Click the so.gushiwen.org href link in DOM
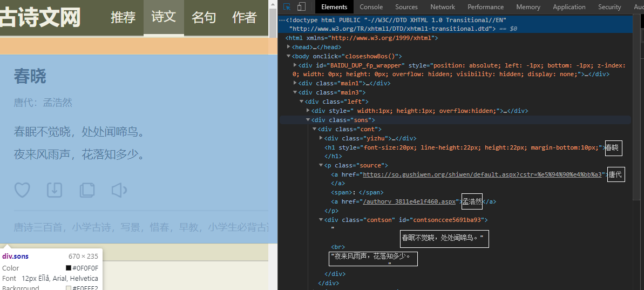This screenshot has height=290, width=644. point(482,174)
